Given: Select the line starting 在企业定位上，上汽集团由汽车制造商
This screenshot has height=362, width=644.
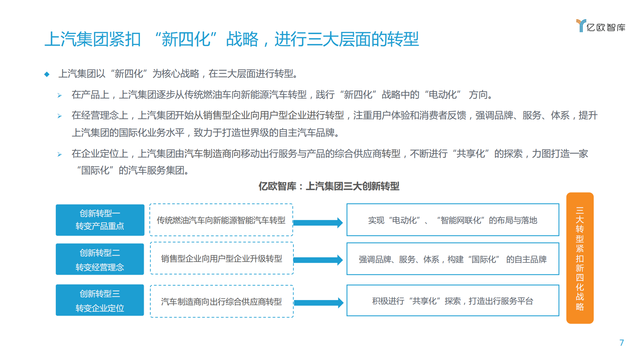Looking at the screenshot, I should 330,154.
